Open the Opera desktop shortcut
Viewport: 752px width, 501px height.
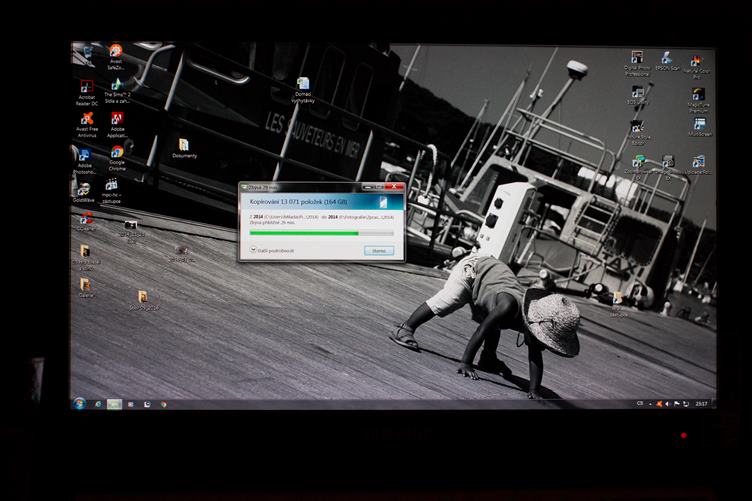tap(86, 221)
